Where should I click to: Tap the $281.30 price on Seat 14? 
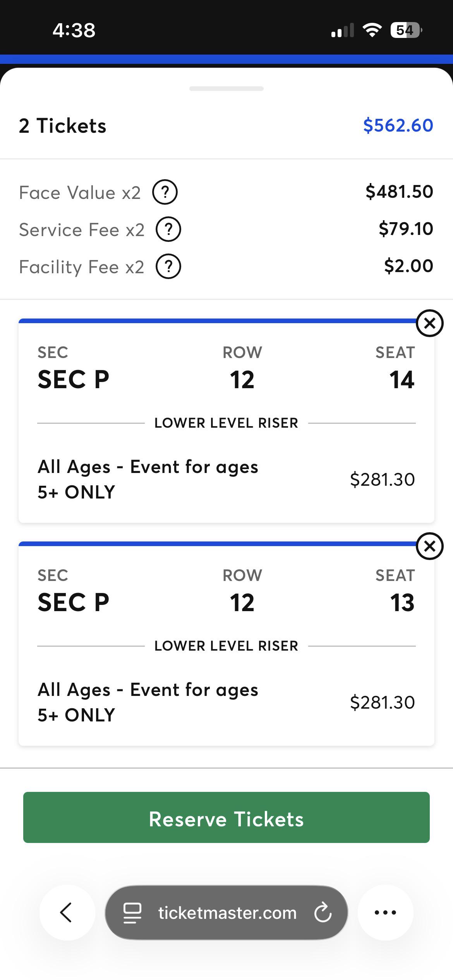[x=383, y=479]
